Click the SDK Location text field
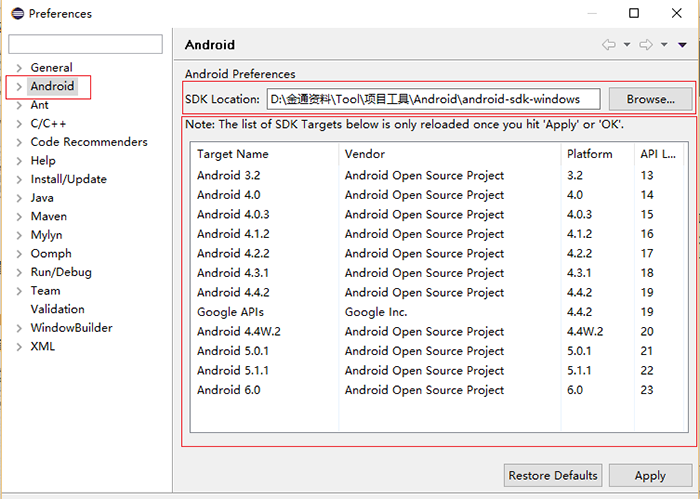The height and width of the screenshot is (499, 700). pos(432,99)
